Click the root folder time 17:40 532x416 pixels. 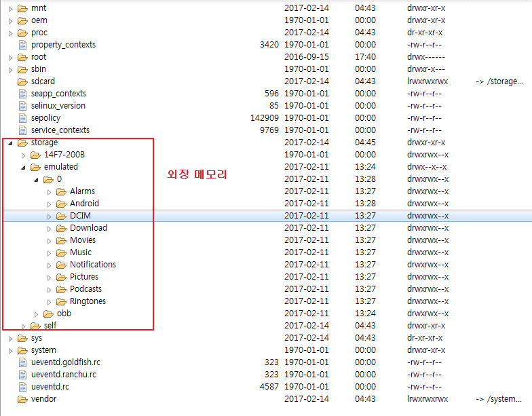coord(365,57)
